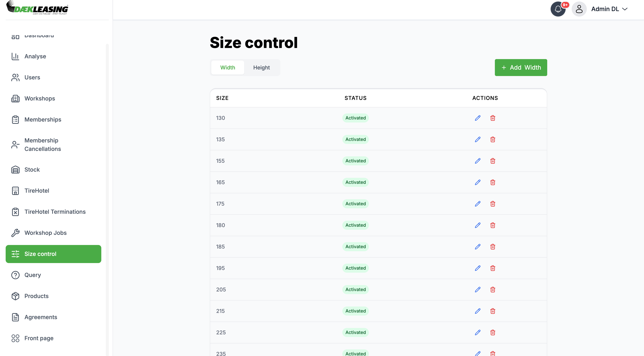Switch to the Height tab
644x356 pixels.
[x=262, y=67]
